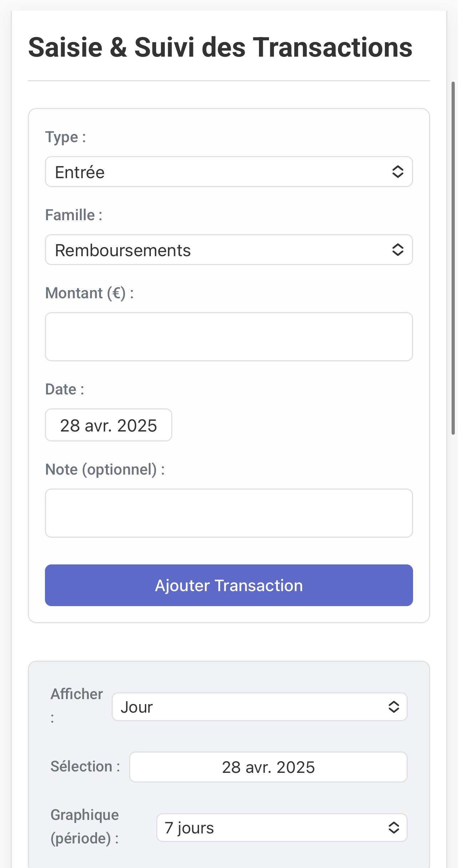Submit with the Ajouter Transaction button
This screenshot has height=868, width=458.
click(x=229, y=585)
